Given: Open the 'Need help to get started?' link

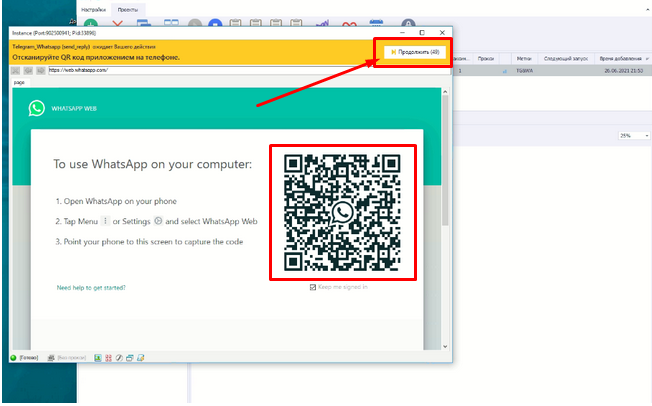Looking at the screenshot, I should [x=91, y=287].
